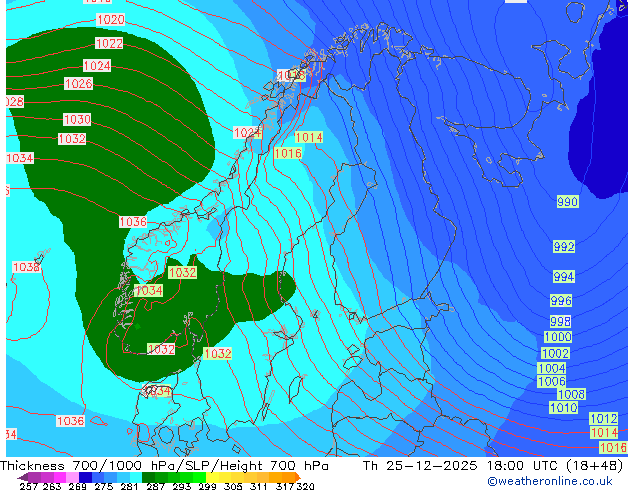
Task: Click the legend value 311
Action: coord(259,486)
